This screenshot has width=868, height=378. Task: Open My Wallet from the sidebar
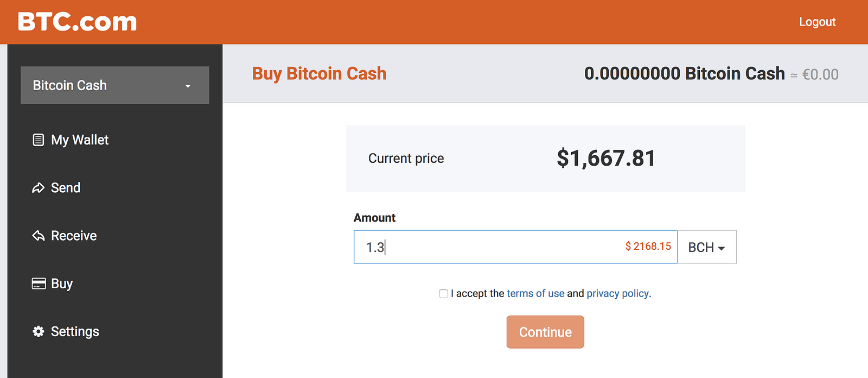click(80, 140)
